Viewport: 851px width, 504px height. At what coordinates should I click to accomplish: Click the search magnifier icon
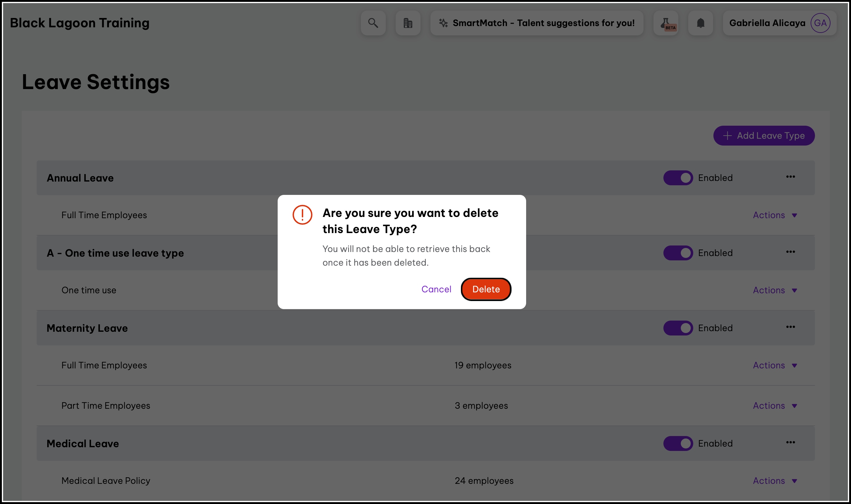(373, 23)
